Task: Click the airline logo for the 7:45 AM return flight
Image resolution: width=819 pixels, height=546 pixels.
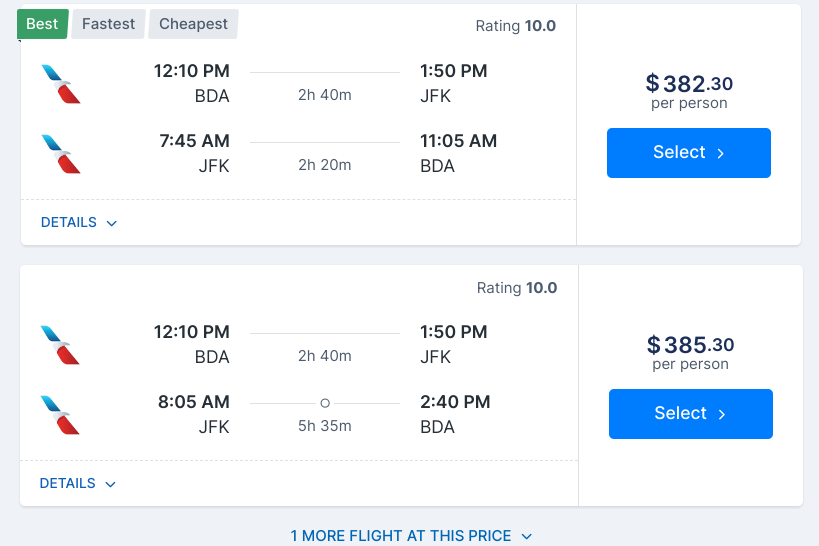Action: click(x=61, y=154)
